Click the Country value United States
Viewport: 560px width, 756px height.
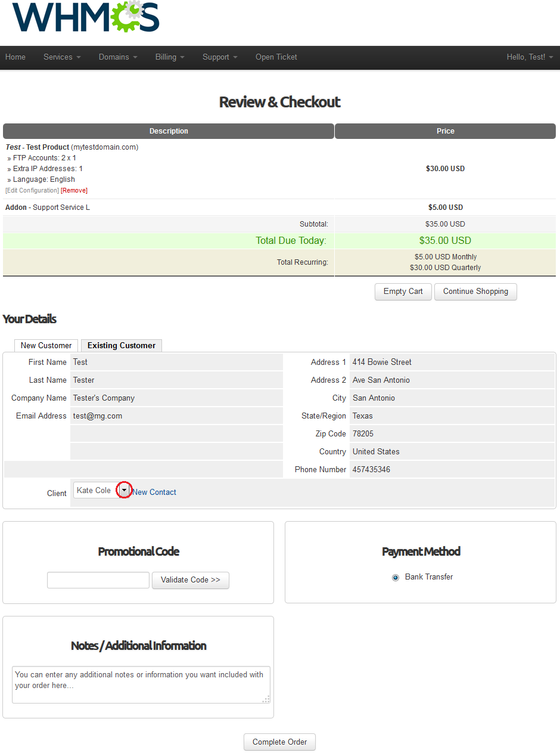click(376, 451)
